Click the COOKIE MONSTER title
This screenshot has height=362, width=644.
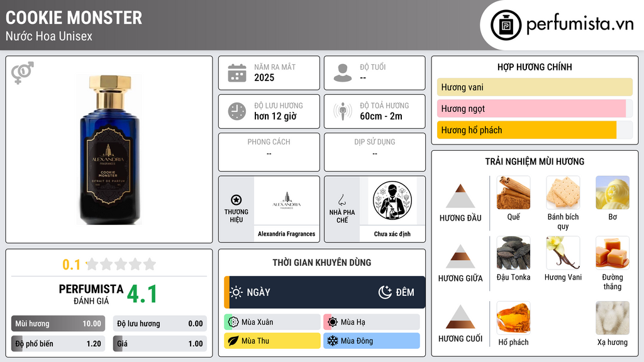coord(74,18)
